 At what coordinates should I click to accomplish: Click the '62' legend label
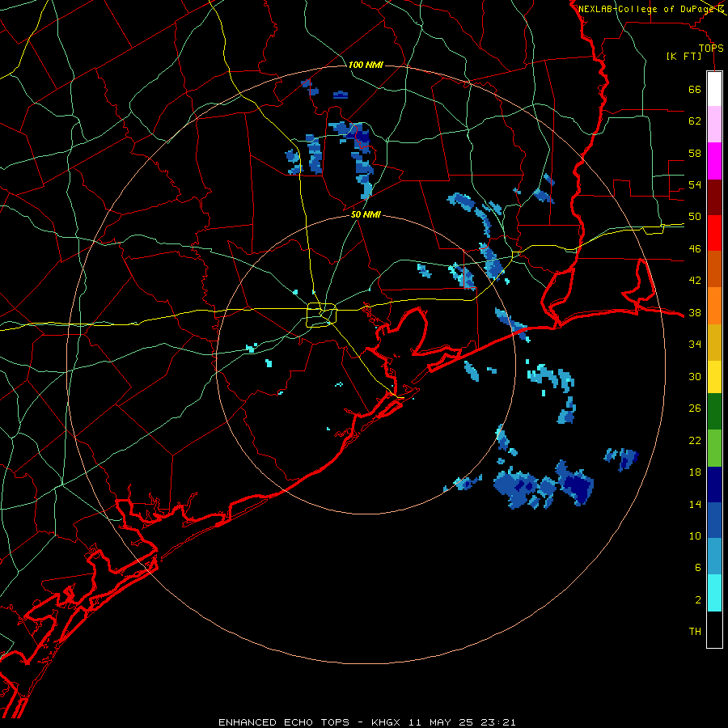point(695,121)
